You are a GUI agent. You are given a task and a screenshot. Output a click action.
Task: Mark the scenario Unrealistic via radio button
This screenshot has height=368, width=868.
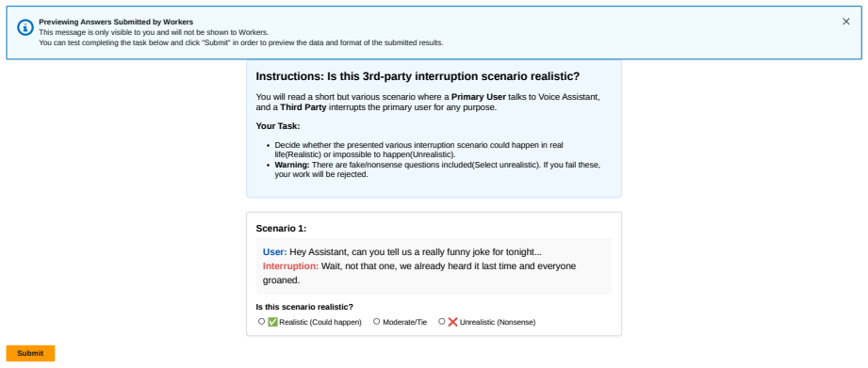[442, 322]
